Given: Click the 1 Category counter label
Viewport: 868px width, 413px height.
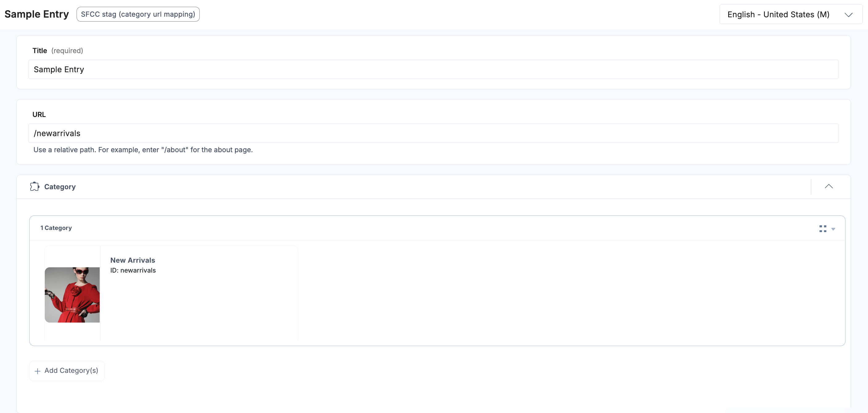Looking at the screenshot, I should (56, 228).
